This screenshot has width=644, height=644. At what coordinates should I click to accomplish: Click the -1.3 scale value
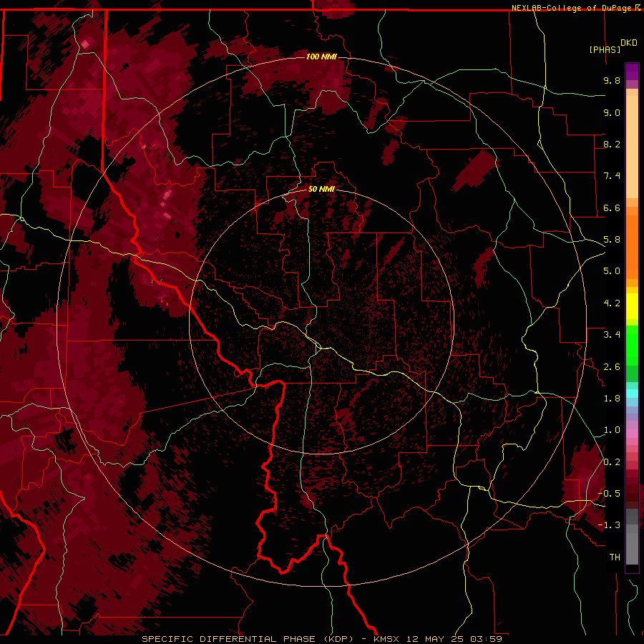click(609, 525)
